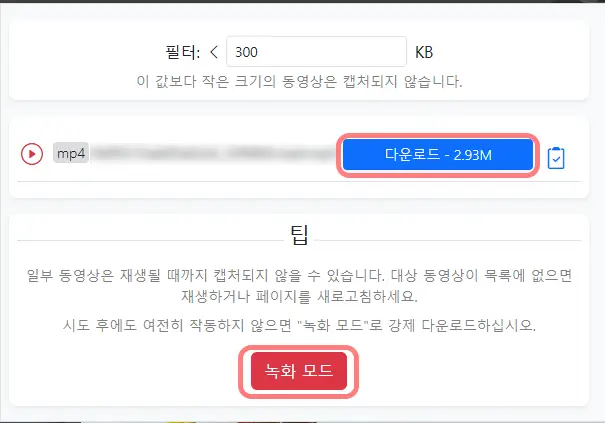Click the separator line under the mp4 row

tap(299, 181)
